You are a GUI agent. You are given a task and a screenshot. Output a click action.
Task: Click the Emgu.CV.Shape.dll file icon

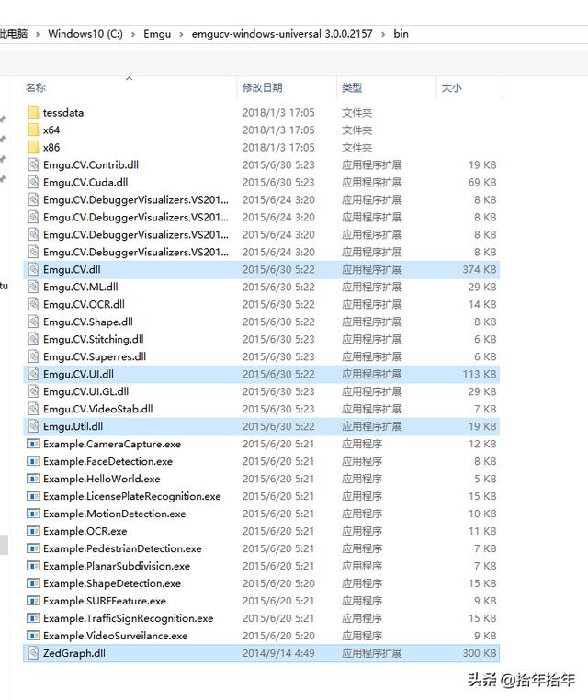pyautogui.click(x=33, y=322)
